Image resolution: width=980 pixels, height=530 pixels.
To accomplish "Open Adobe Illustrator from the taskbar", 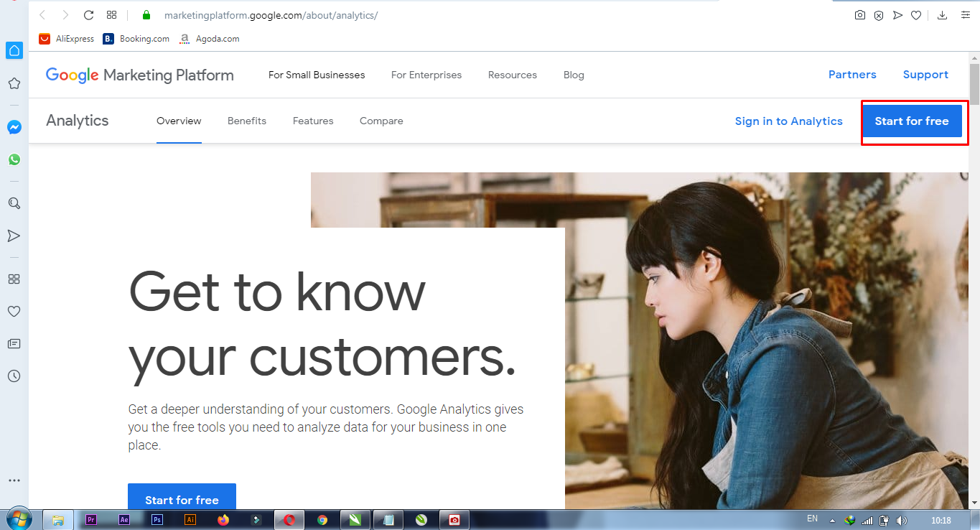I will (x=190, y=520).
